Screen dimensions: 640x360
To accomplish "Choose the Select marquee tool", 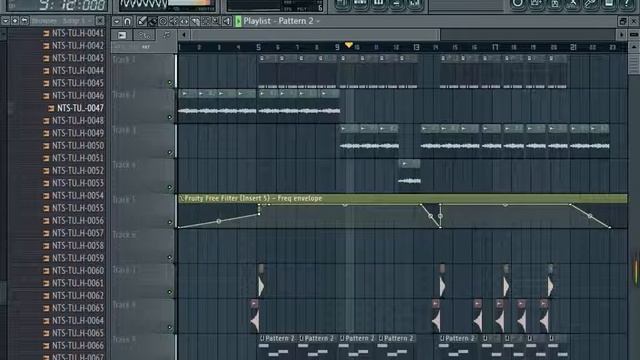I will [205, 21].
